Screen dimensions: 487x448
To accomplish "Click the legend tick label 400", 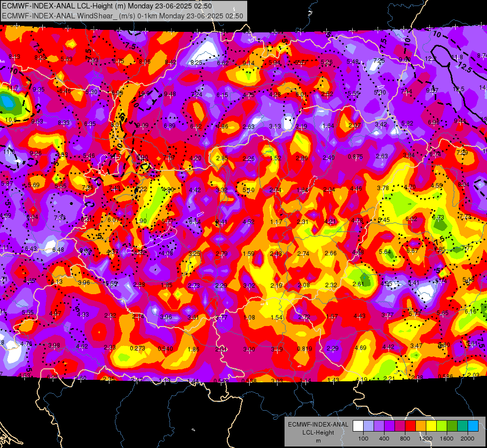I will (384, 439).
